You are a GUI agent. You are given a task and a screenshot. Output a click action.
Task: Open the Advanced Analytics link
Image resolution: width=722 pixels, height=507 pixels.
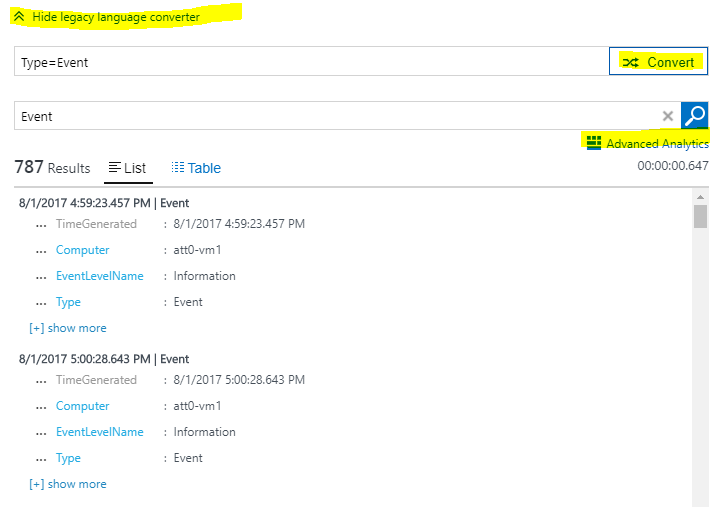(657, 144)
